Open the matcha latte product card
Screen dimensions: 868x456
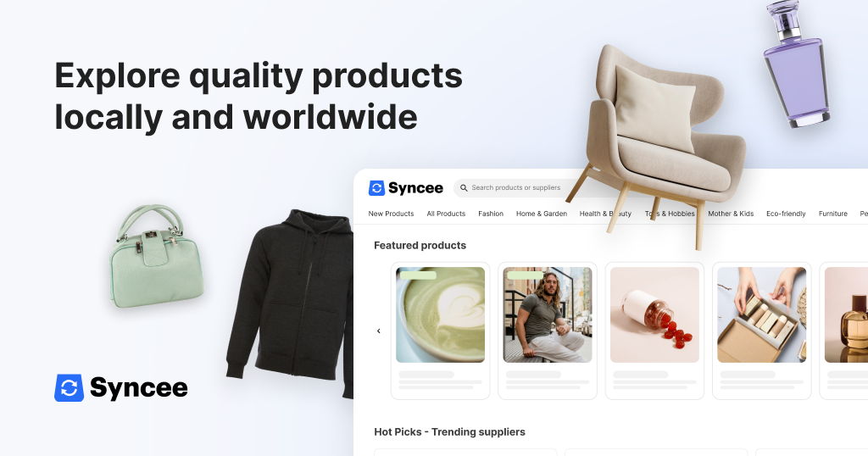441,331
